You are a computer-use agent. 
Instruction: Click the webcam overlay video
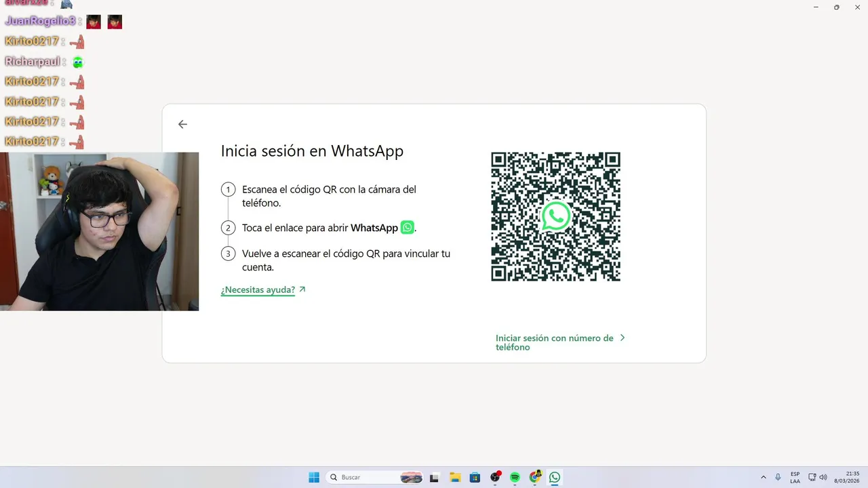pos(99,231)
